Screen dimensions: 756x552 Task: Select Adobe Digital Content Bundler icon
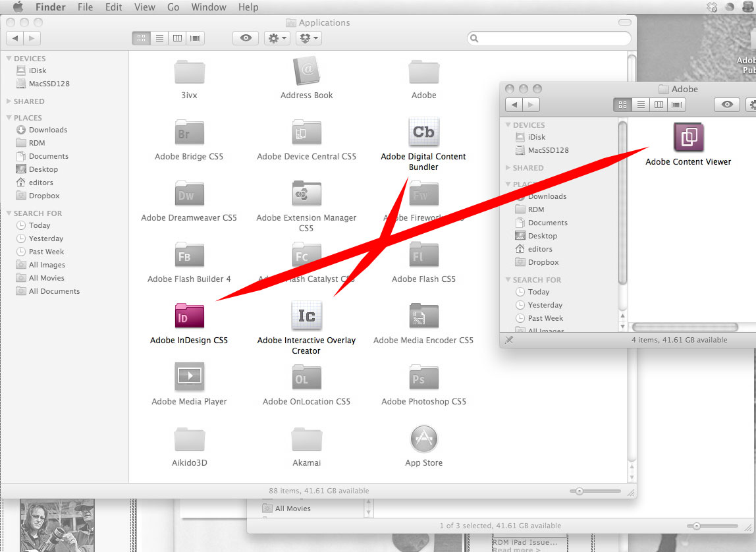click(424, 132)
